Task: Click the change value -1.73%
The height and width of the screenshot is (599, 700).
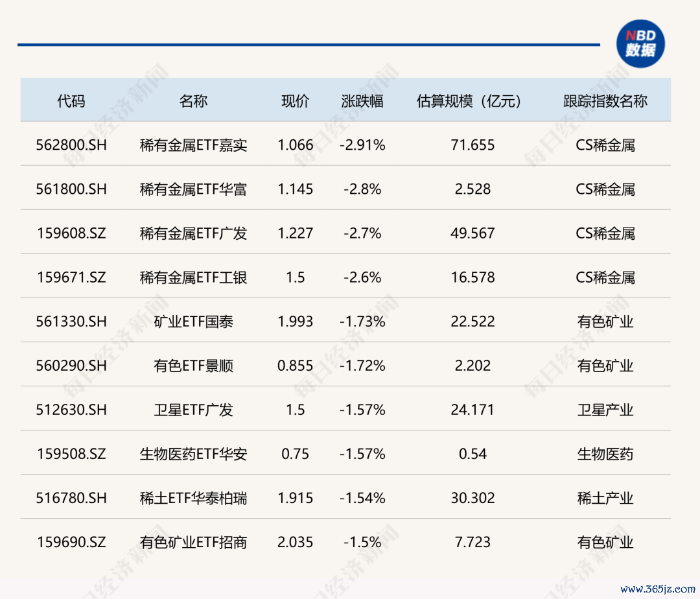Action: 362,322
